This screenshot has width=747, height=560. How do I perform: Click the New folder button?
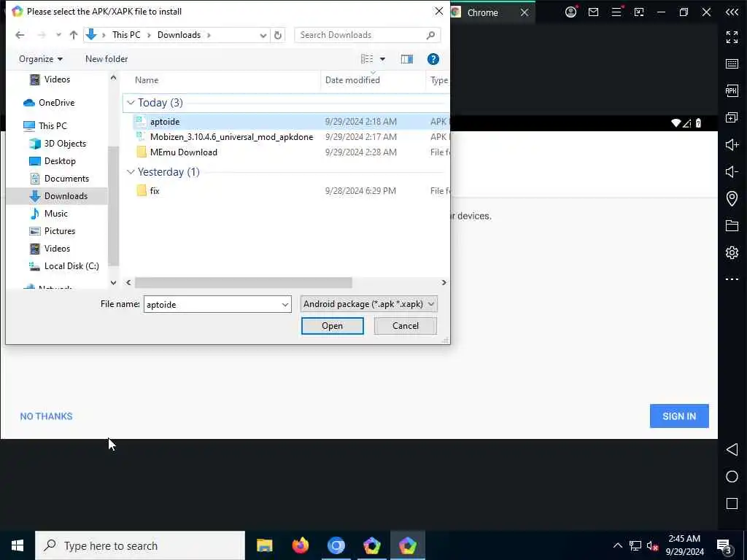[x=107, y=59]
